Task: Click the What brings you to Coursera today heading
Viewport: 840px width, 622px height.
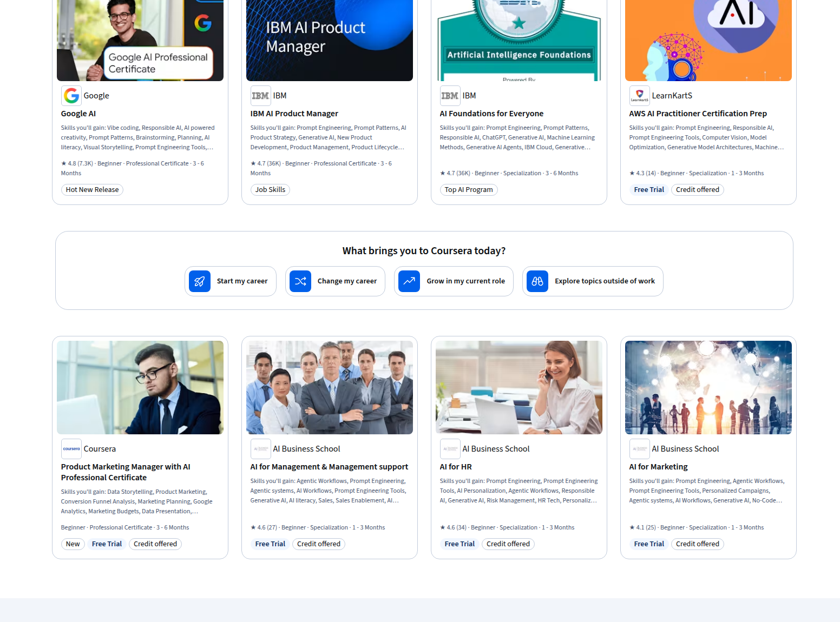Action: 424,251
